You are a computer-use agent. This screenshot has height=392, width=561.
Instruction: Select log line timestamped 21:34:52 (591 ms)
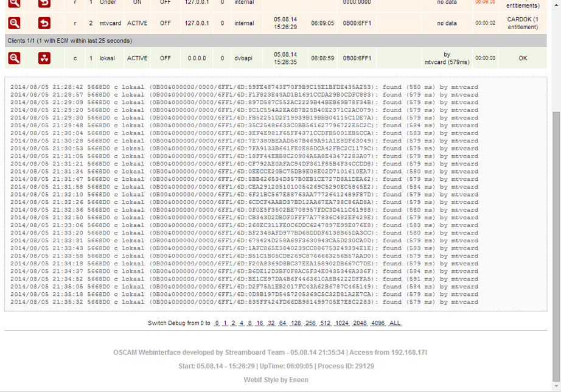point(244,279)
